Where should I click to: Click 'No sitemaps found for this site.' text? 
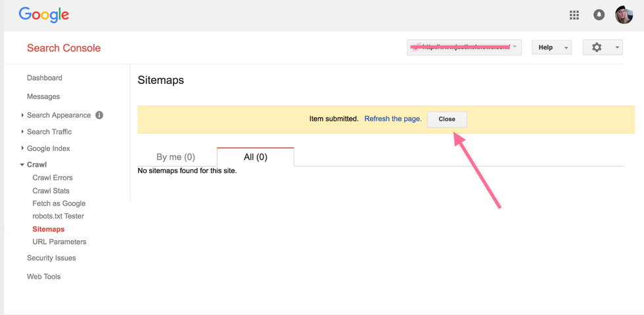click(x=187, y=171)
